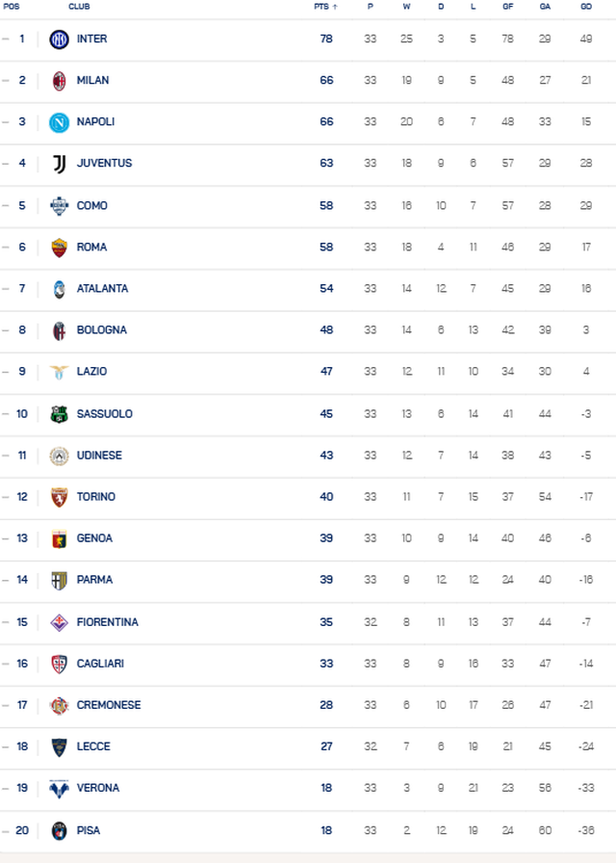Select the Lazio eagle crest

[60, 372]
